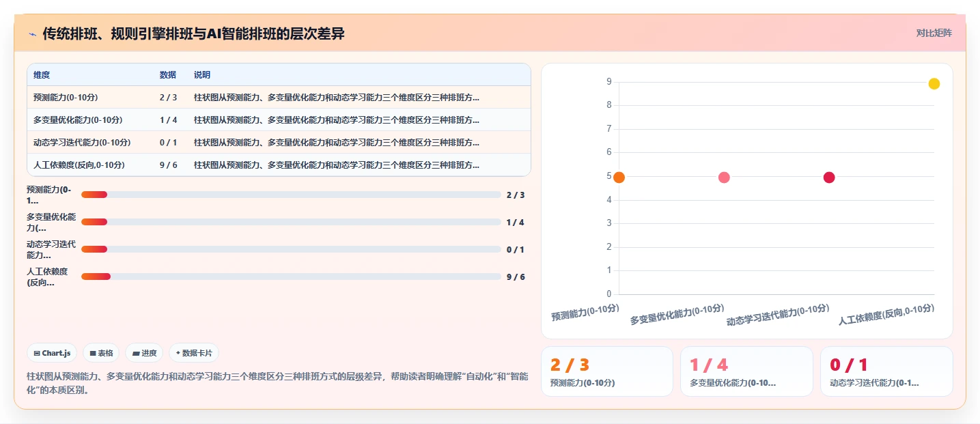Click the 数据 column header
Viewport: 980px width, 424px height.
[x=168, y=75]
